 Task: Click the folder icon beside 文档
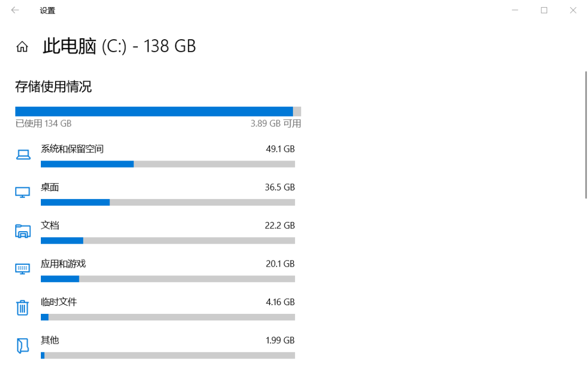(x=23, y=231)
